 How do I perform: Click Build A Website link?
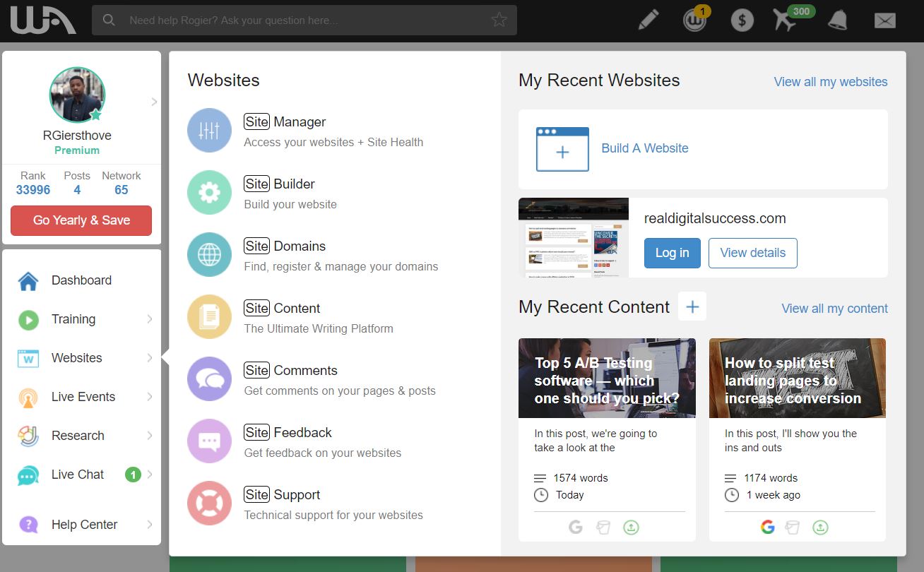pyautogui.click(x=645, y=148)
